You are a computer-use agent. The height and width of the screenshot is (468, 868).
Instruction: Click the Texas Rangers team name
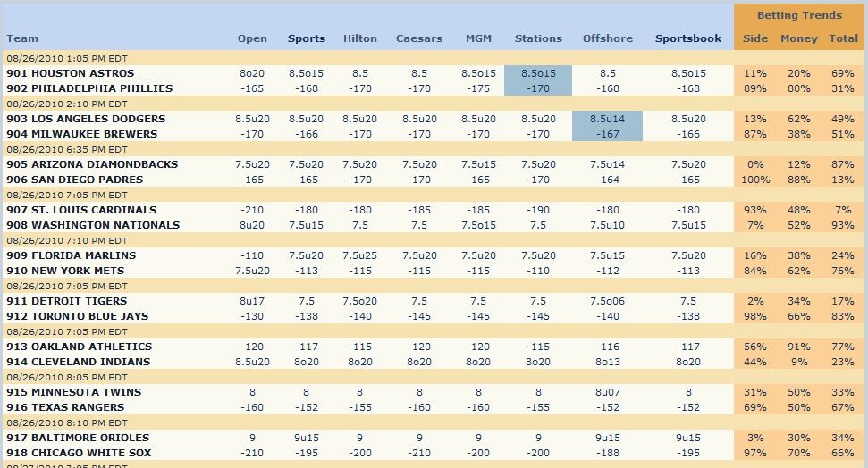point(65,407)
